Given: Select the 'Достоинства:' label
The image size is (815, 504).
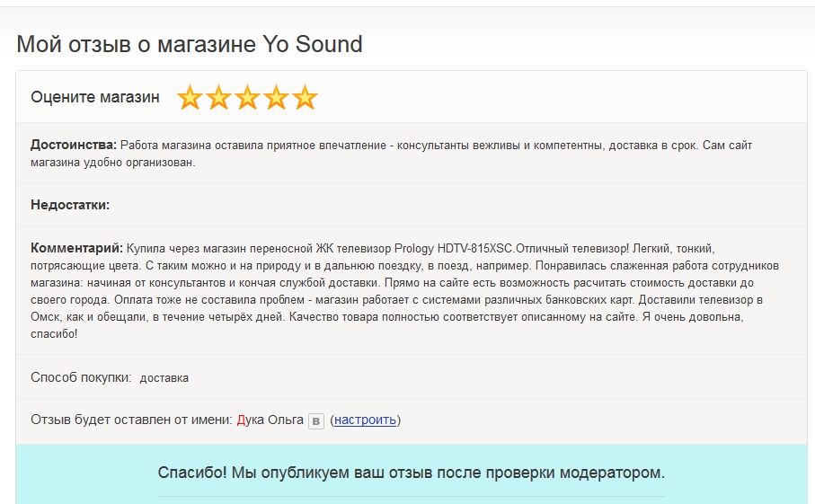Looking at the screenshot, I should point(74,145).
